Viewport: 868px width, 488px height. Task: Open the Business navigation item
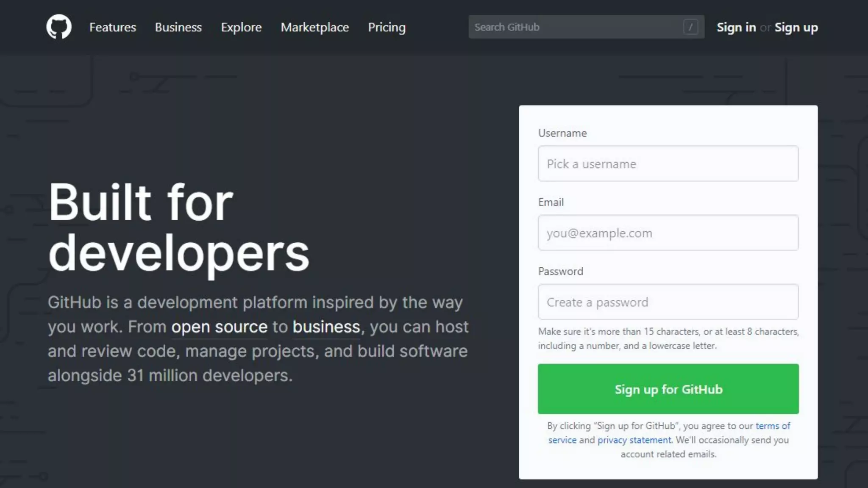(178, 27)
